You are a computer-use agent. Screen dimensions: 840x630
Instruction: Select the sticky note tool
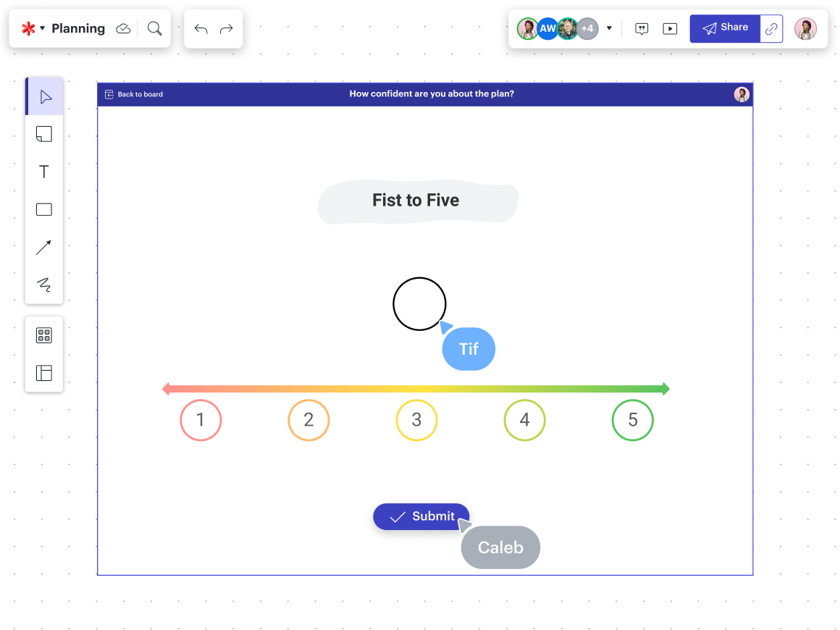point(44,134)
